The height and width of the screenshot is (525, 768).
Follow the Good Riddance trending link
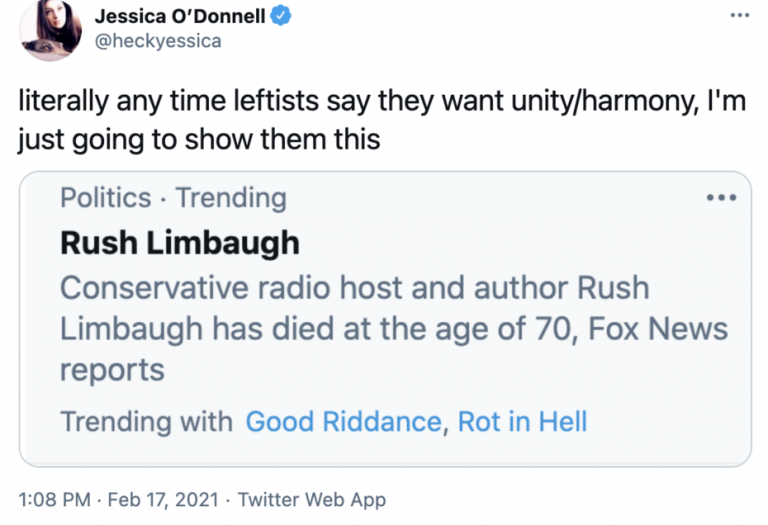(x=343, y=422)
